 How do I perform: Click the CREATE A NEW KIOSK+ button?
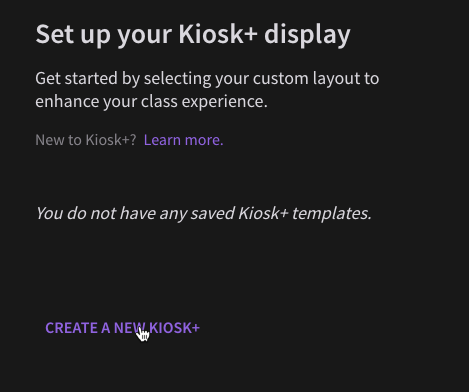point(122,328)
